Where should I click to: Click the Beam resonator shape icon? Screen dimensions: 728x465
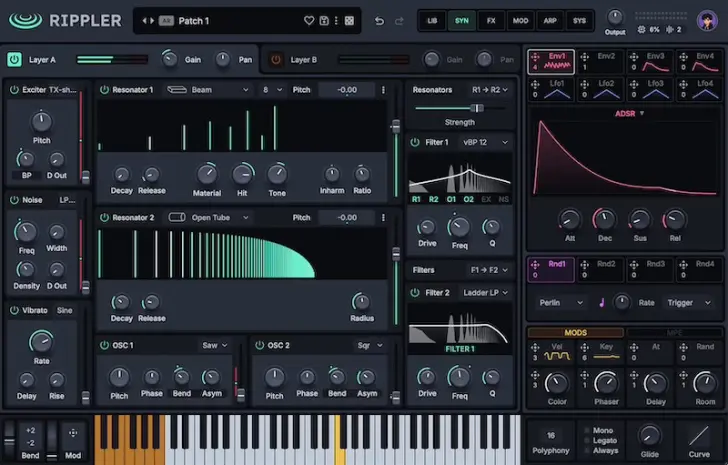coord(176,90)
